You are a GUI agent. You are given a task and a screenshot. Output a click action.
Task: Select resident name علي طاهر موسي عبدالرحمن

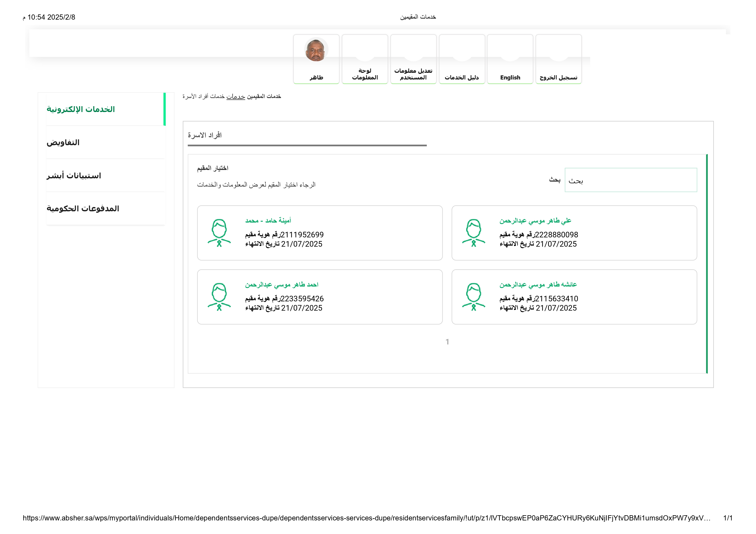point(535,221)
